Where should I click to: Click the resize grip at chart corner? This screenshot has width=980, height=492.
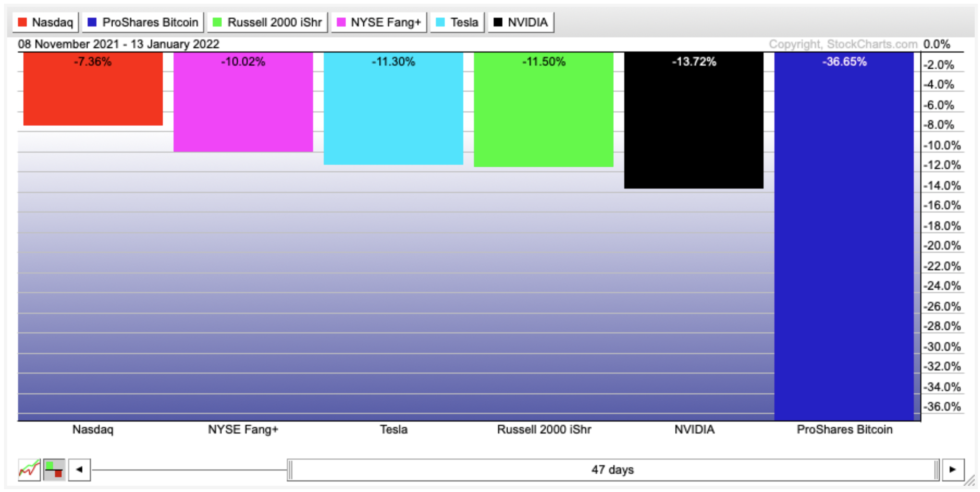(x=970, y=480)
